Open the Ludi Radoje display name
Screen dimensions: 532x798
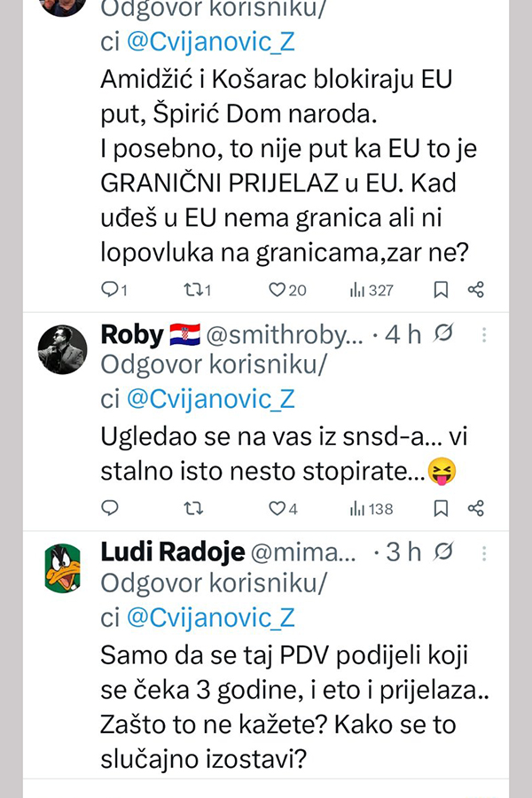(172, 552)
